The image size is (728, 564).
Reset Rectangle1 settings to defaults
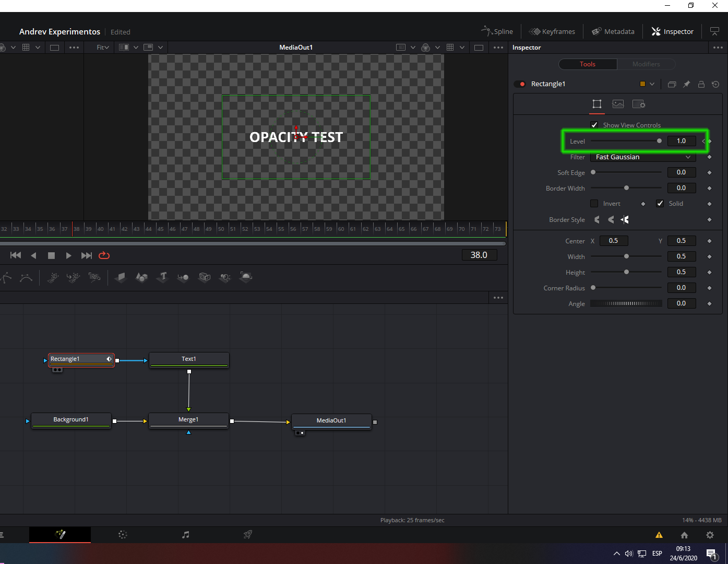click(x=715, y=84)
